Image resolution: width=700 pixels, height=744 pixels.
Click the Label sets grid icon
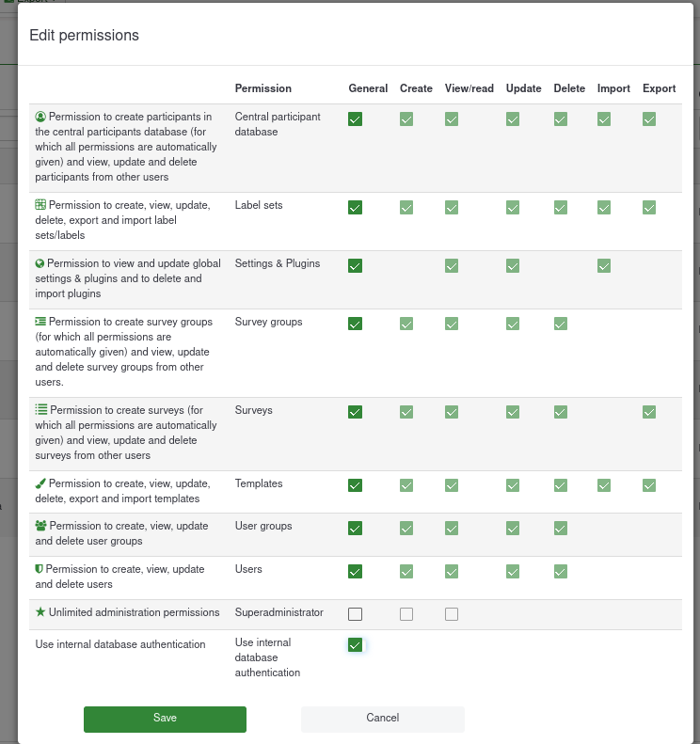point(40,205)
